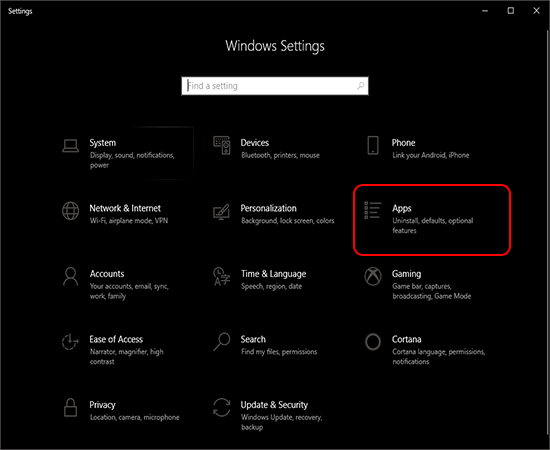Open the Privacy padlock icon

tap(71, 407)
